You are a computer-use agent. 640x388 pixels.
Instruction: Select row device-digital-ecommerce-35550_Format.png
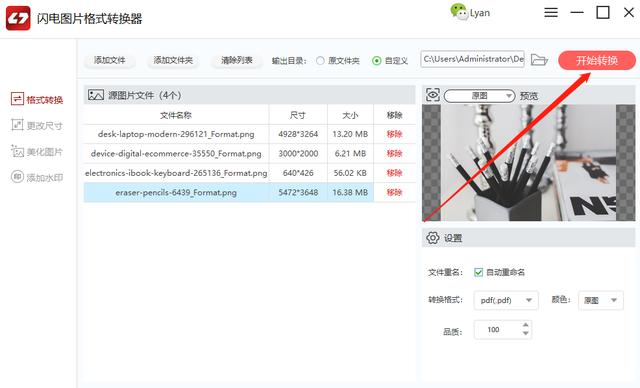click(249, 153)
